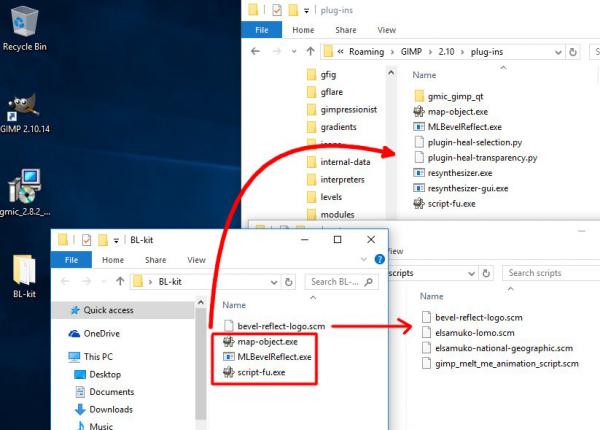Click Up arrow in BL-kit window
The width and height of the screenshot is (600, 430).
[x=120, y=282]
